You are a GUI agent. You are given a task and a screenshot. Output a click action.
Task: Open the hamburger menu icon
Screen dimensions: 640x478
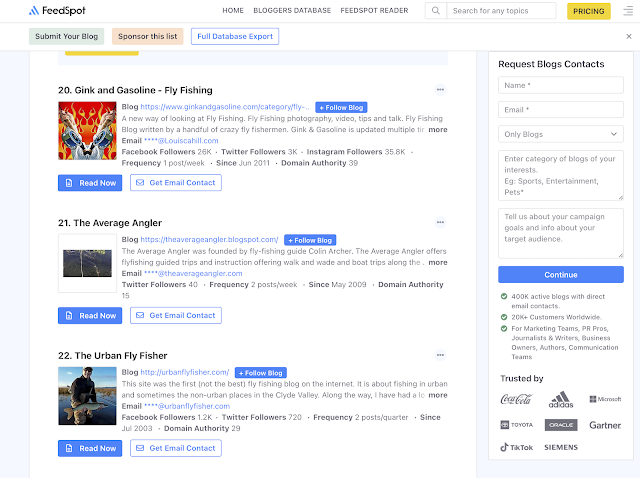(628, 11)
